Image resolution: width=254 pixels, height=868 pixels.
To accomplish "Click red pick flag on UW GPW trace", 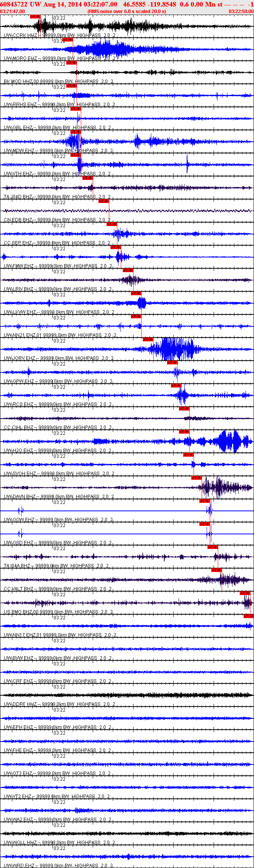I will [172, 362].
